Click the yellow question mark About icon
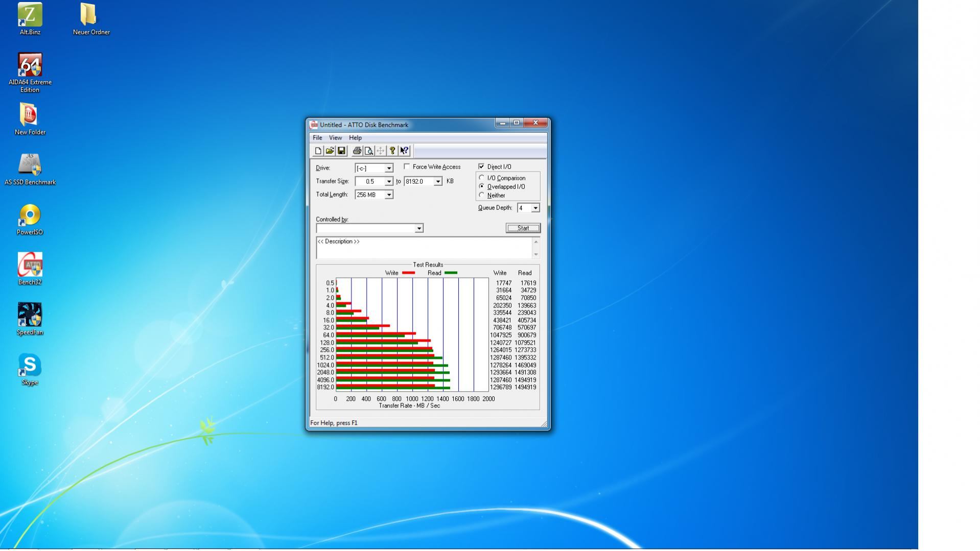980x551 pixels. [392, 151]
